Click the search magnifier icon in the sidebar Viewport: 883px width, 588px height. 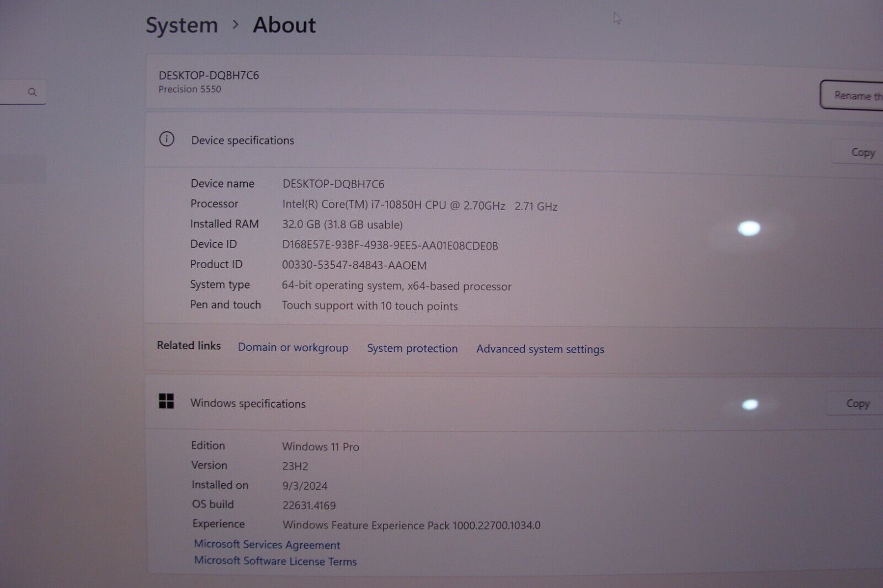coord(33,92)
